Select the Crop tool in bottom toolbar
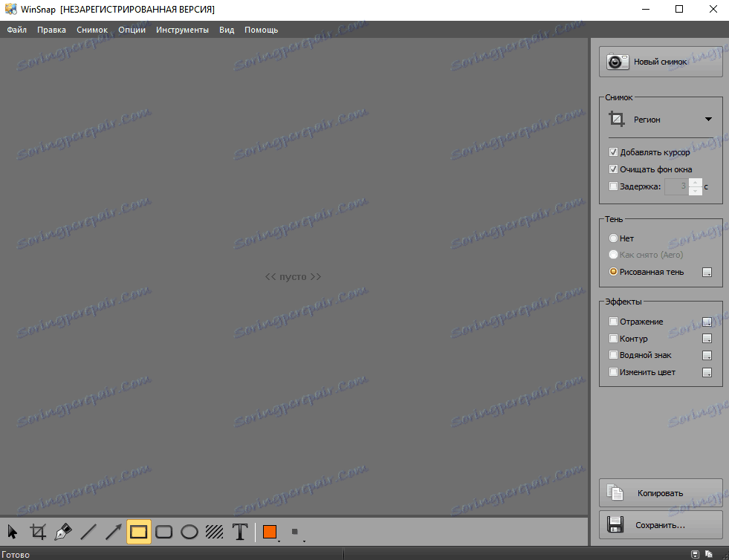Screen dimensions: 729x560 coord(38,532)
